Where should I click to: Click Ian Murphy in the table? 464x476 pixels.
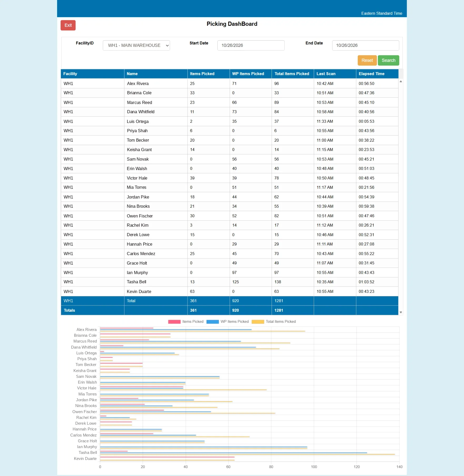click(x=137, y=272)
